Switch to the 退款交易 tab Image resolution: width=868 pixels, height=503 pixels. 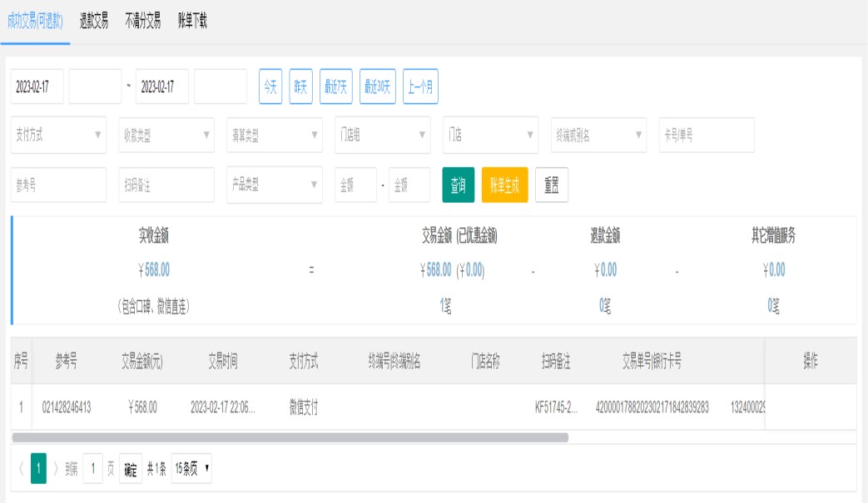click(x=94, y=22)
